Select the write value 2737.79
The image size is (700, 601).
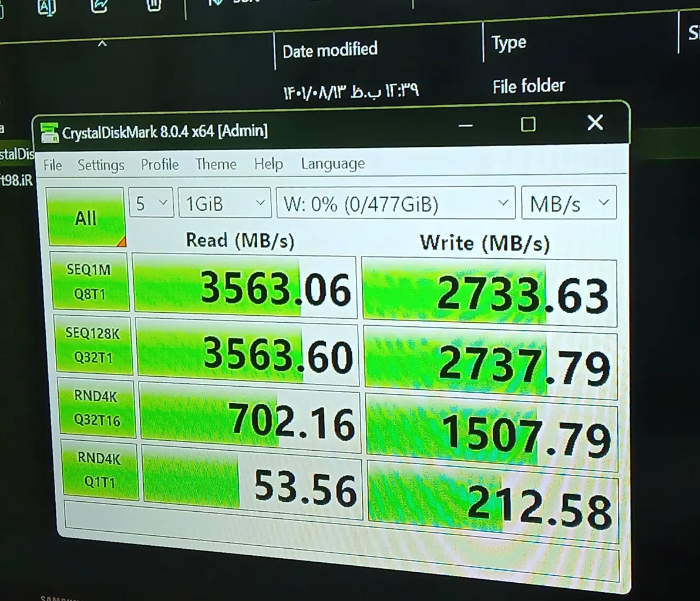(491, 363)
